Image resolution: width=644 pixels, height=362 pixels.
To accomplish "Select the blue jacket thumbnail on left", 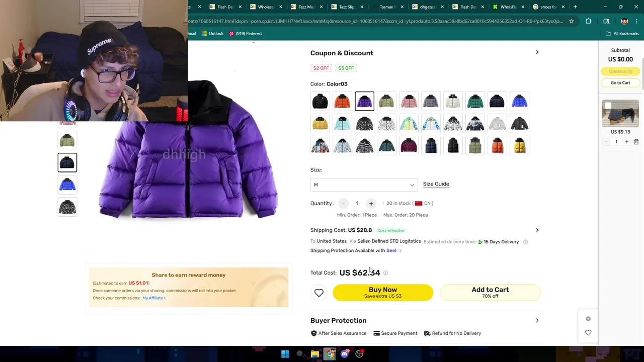I will 67,185.
